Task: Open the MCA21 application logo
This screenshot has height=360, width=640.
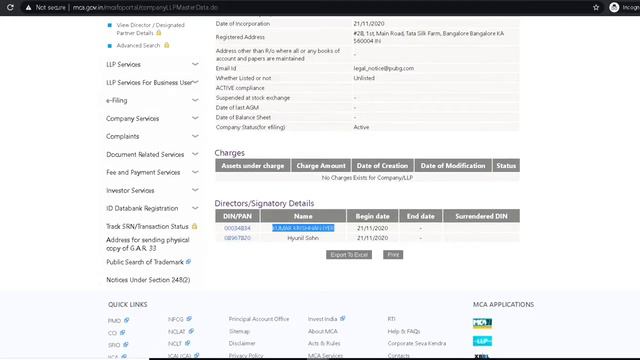Action: pos(482,323)
